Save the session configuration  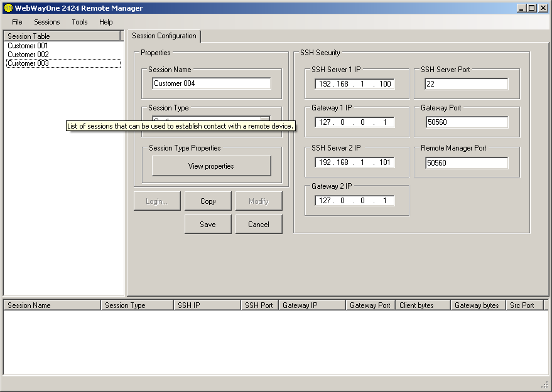point(208,225)
